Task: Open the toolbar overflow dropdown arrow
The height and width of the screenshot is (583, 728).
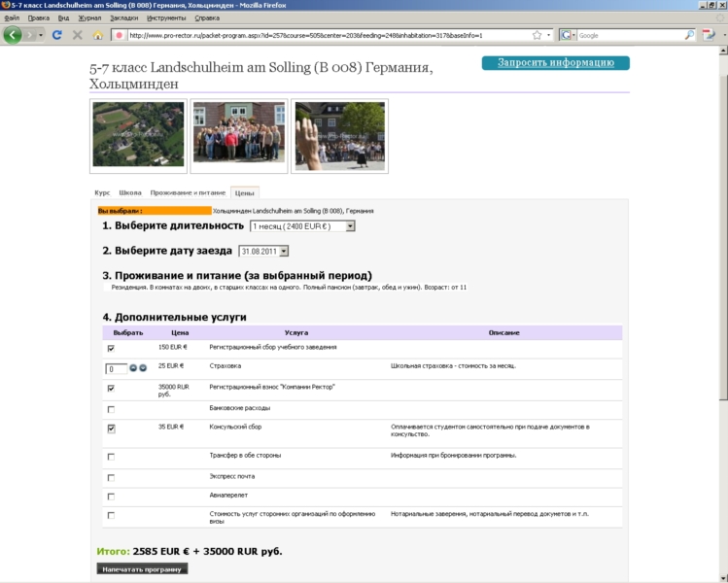Action: 724,35
